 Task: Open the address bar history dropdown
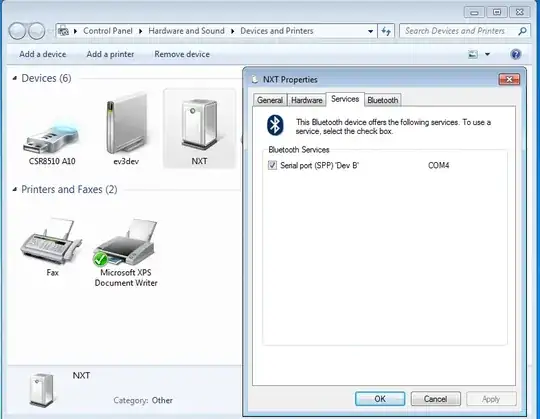[x=370, y=31]
